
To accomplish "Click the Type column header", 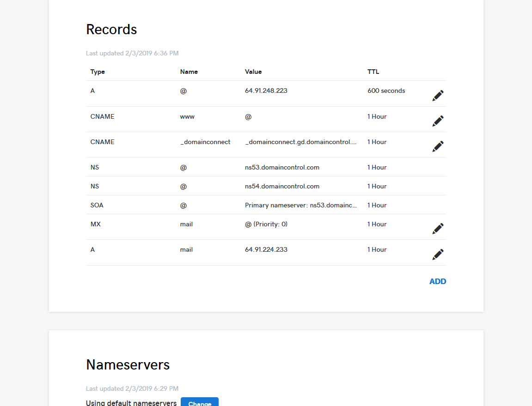I will click(x=98, y=72).
